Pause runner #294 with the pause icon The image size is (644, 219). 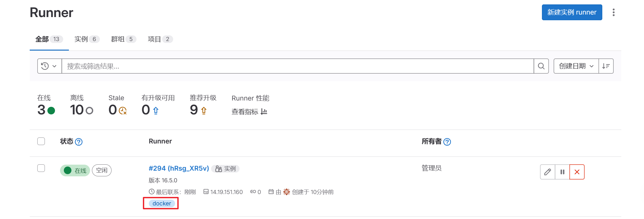(x=562, y=172)
